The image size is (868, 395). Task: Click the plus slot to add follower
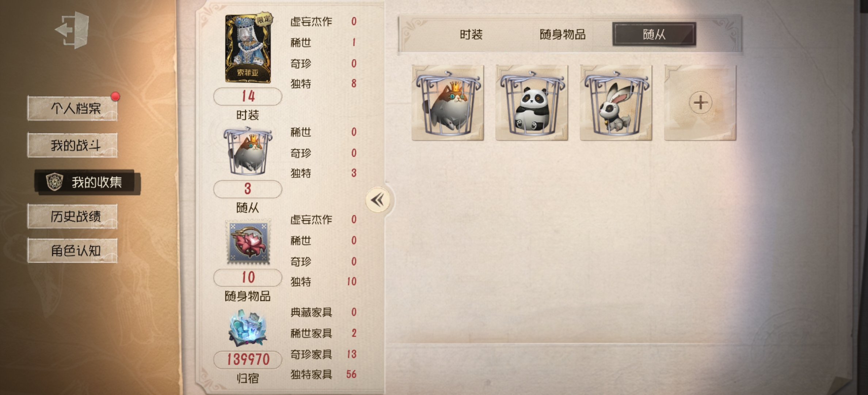click(x=700, y=103)
